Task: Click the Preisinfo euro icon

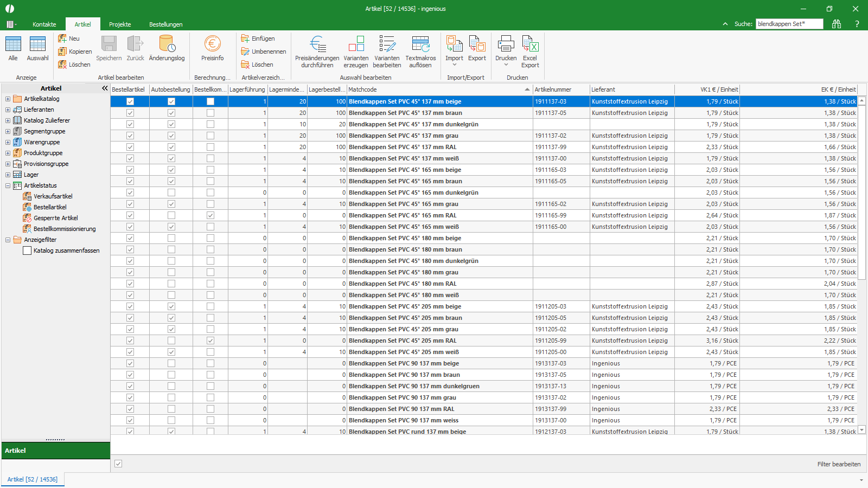Action: click(212, 44)
